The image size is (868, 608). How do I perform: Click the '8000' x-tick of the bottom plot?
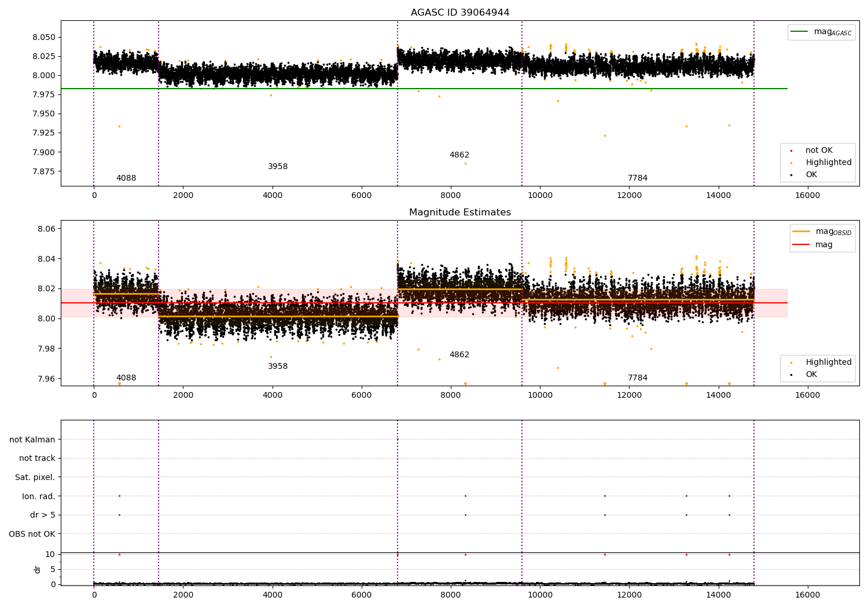pos(451,595)
